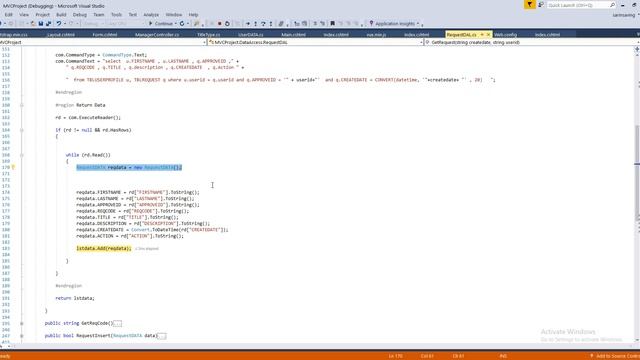Collapse the while (rd.Read()) block
This screenshot has height=360, width=640.
point(22,155)
